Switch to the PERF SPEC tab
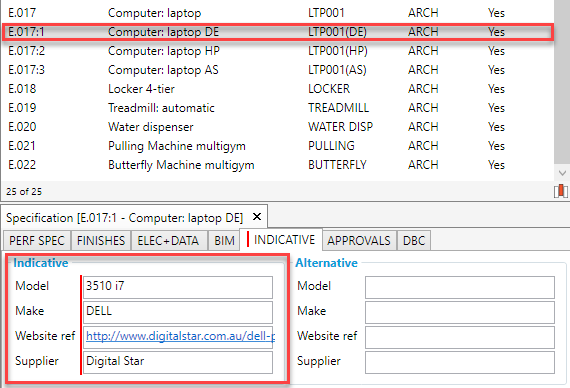Screen dimensions: 570x388 pos(37,240)
